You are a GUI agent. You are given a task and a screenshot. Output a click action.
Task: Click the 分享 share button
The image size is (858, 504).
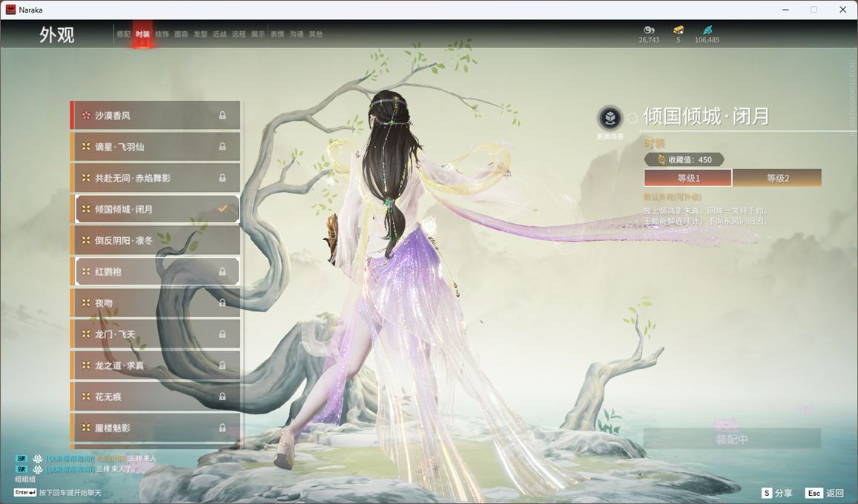pos(777,493)
